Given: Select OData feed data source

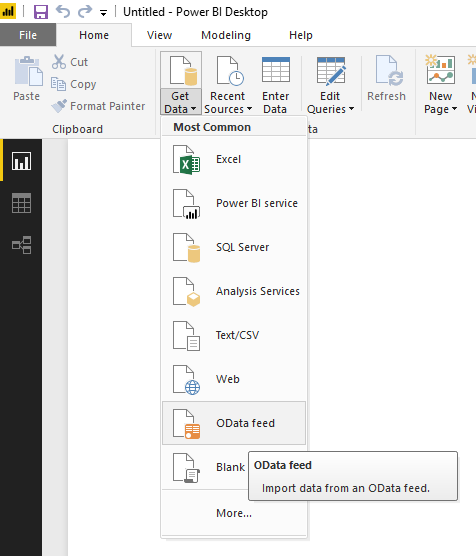Looking at the screenshot, I should point(234,423).
